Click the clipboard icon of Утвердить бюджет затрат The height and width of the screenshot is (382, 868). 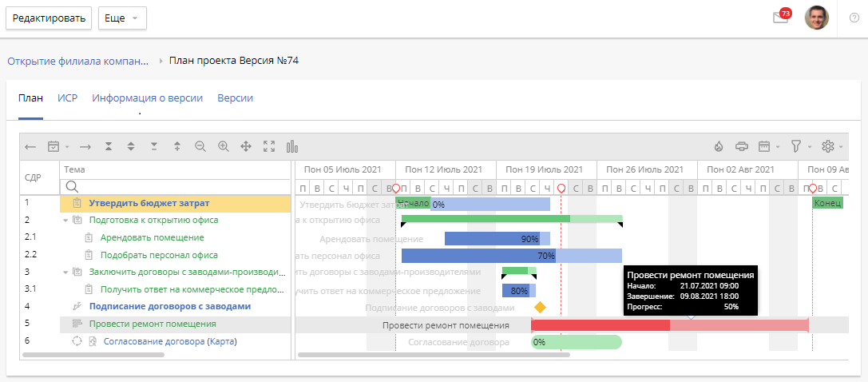(x=77, y=203)
